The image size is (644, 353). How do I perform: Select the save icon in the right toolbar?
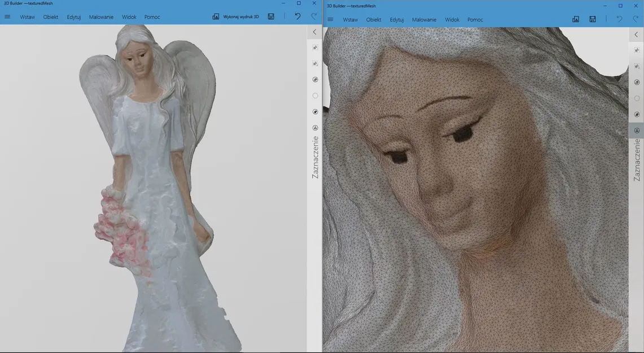click(592, 19)
